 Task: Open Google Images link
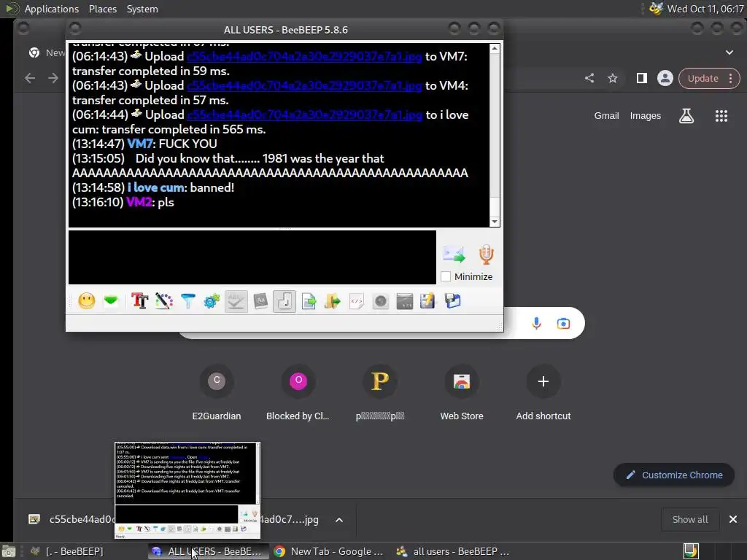[646, 116]
